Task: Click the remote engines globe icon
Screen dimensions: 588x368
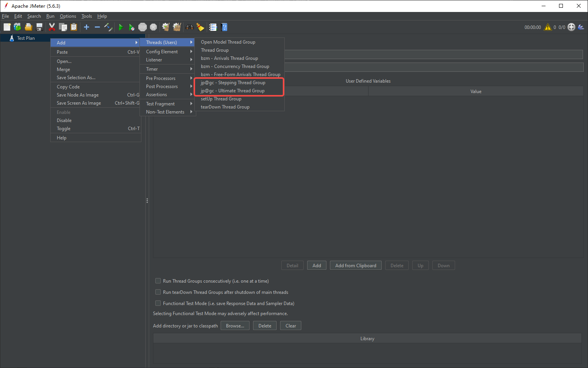Action: click(x=571, y=27)
